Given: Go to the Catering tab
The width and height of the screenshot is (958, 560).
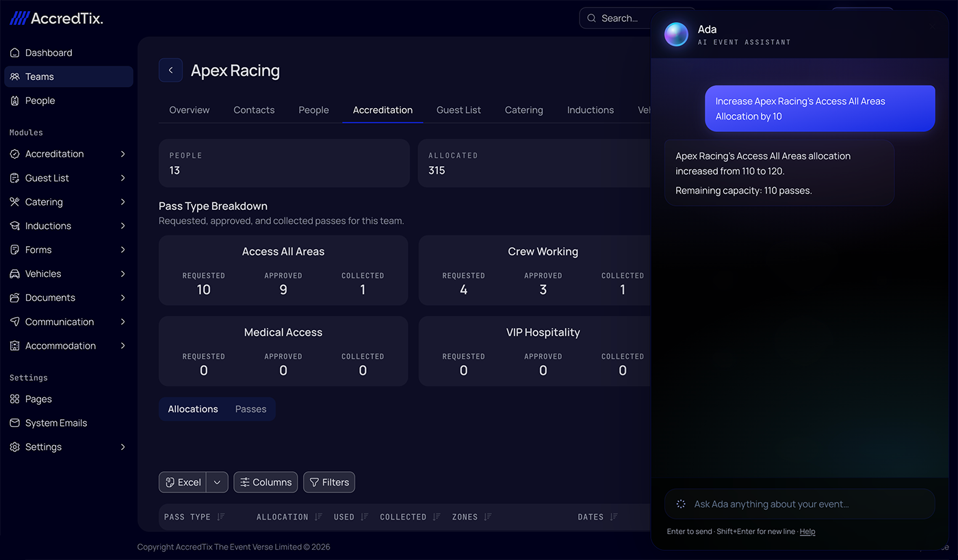Looking at the screenshot, I should tap(524, 110).
